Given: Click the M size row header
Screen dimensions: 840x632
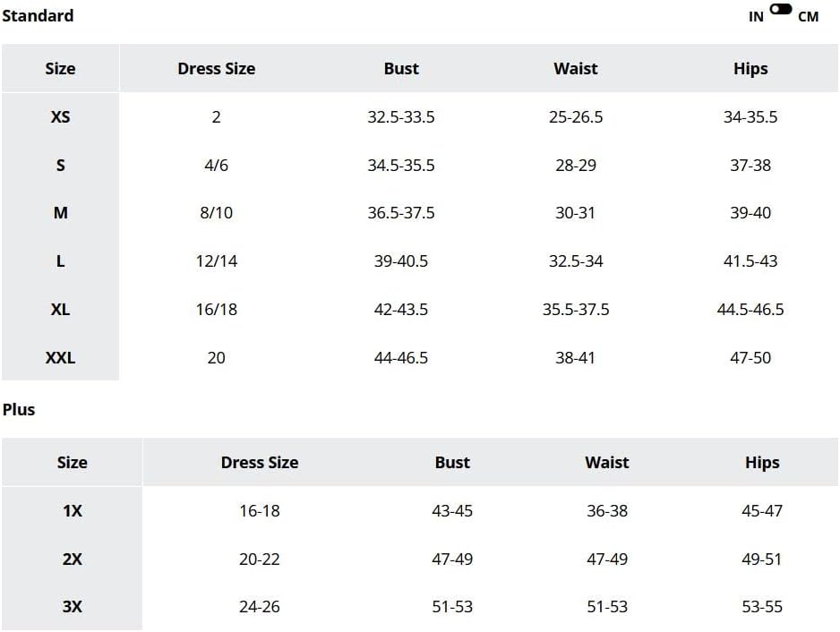Looking at the screenshot, I should [x=61, y=213].
